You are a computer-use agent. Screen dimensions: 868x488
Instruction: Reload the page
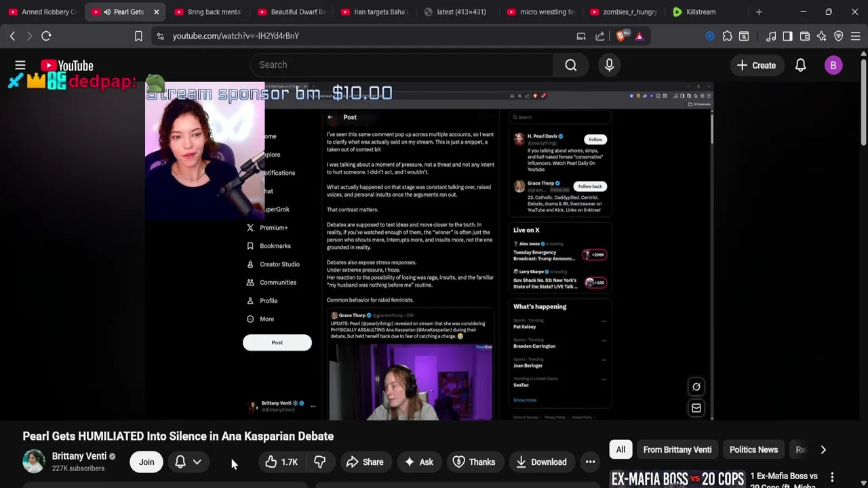[x=46, y=36]
